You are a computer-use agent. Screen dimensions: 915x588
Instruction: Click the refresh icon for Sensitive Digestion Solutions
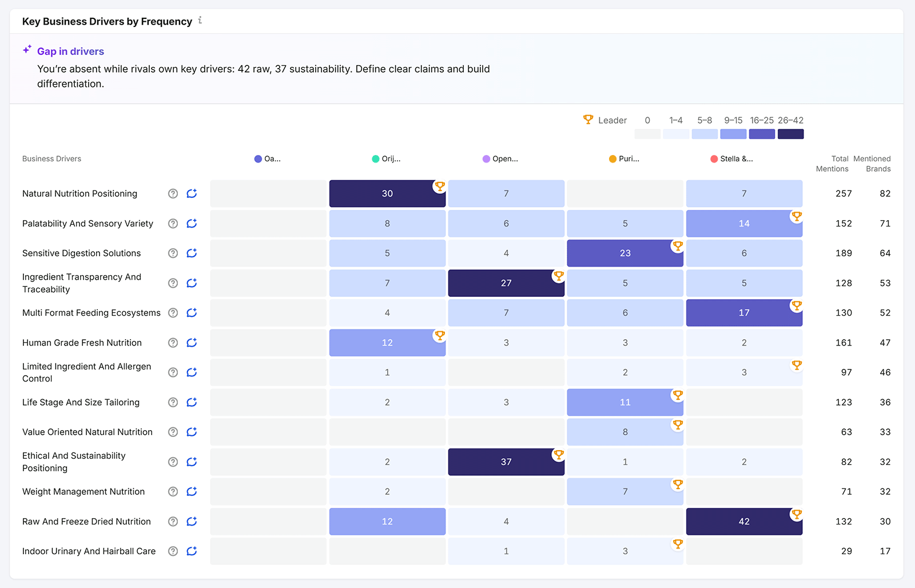[192, 253]
